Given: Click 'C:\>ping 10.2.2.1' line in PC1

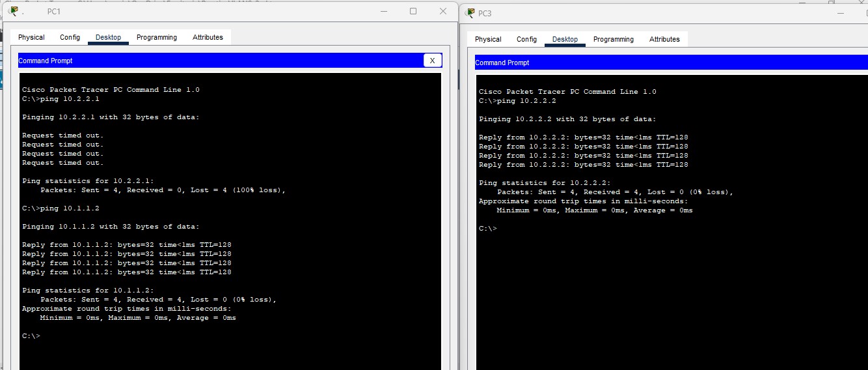Looking at the screenshot, I should [x=61, y=99].
